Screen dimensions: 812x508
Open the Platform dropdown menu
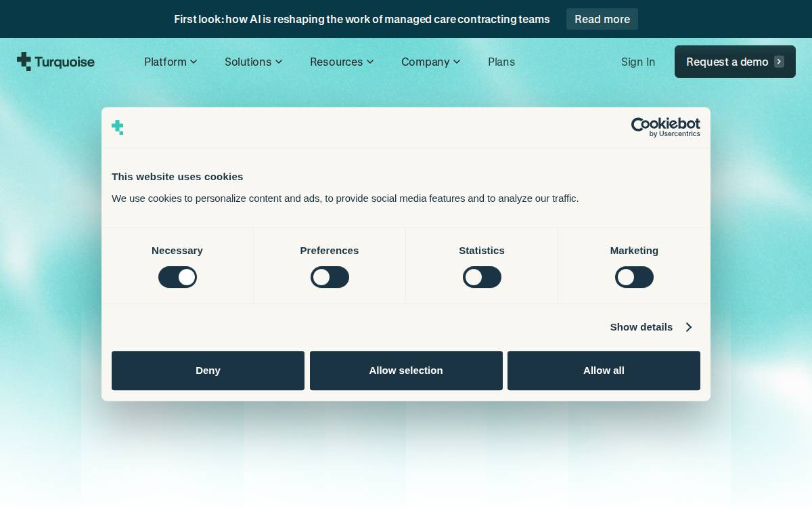pos(171,62)
